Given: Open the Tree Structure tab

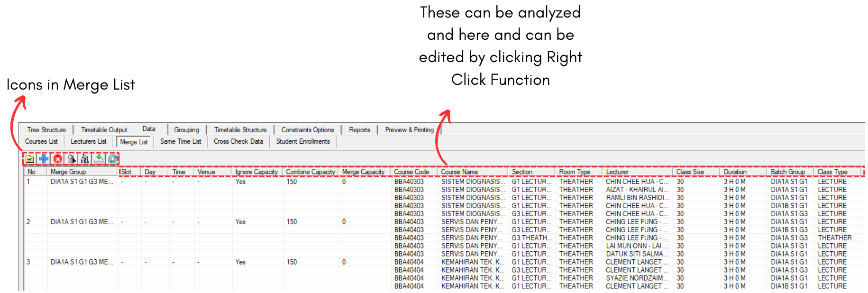Looking at the screenshot, I should 46,130.
